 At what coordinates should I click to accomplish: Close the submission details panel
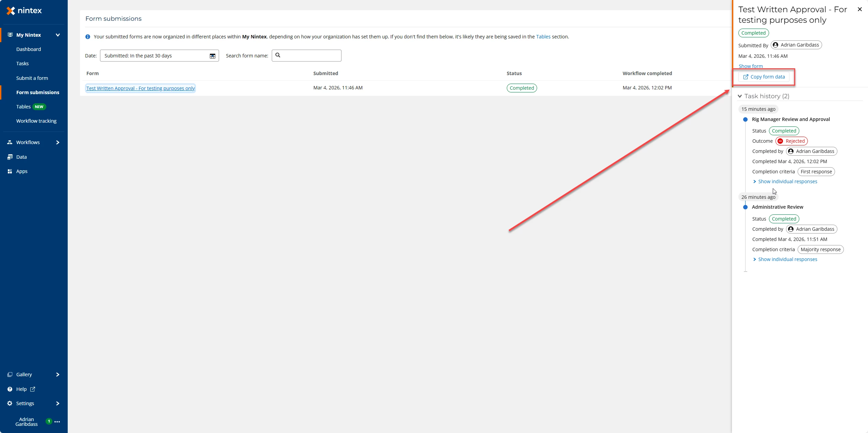click(x=859, y=10)
